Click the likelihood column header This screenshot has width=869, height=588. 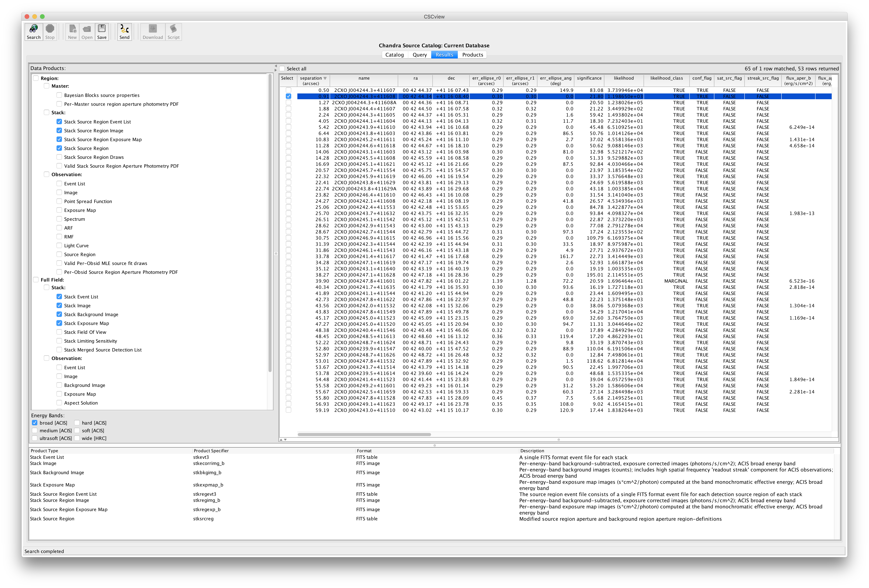click(x=623, y=78)
